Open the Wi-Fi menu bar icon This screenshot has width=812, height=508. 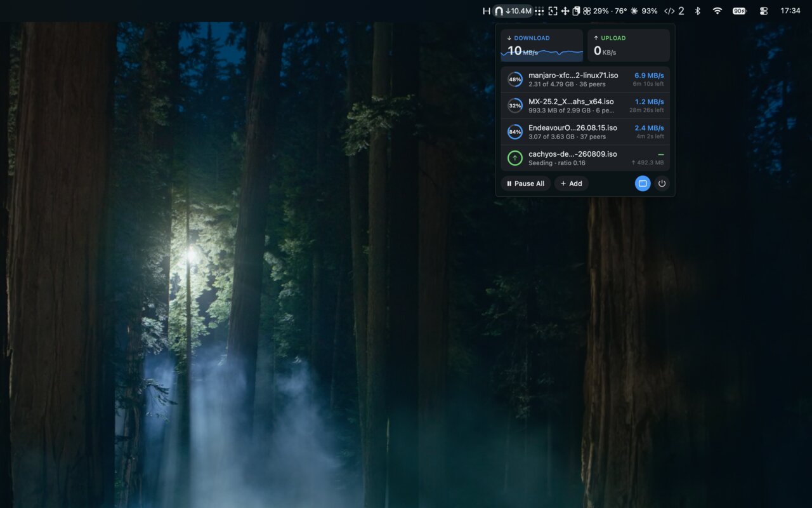717,11
